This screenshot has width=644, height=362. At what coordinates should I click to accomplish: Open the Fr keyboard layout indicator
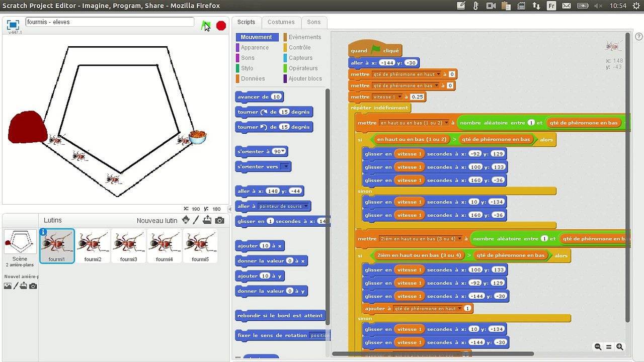coord(552,6)
